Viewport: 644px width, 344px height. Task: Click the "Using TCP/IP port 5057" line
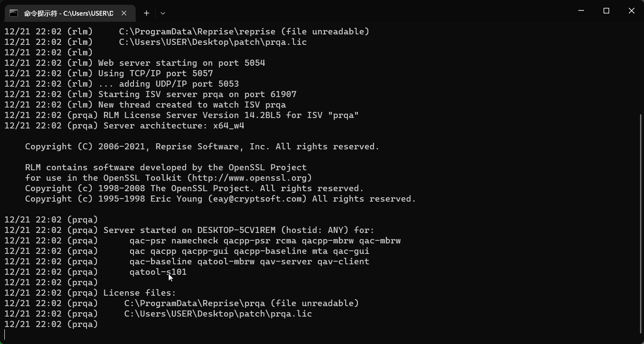point(155,73)
